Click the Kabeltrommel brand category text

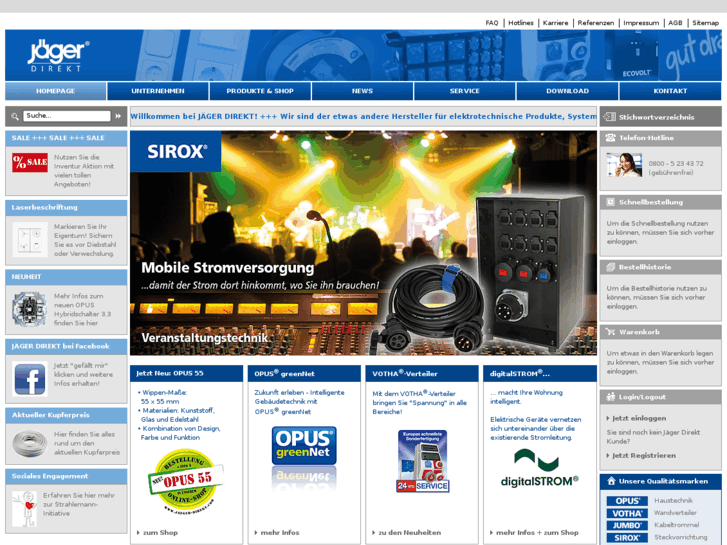(x=676, y=525)
